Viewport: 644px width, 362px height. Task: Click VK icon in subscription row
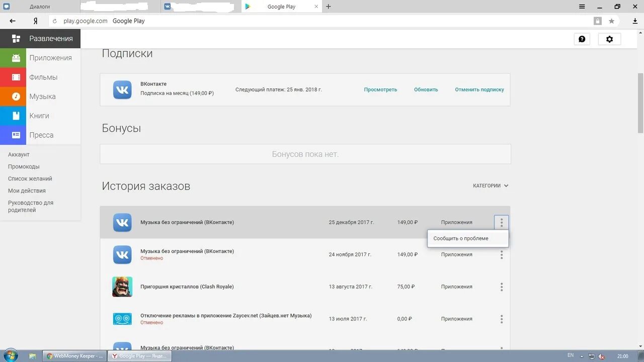(x=122, y=89)
